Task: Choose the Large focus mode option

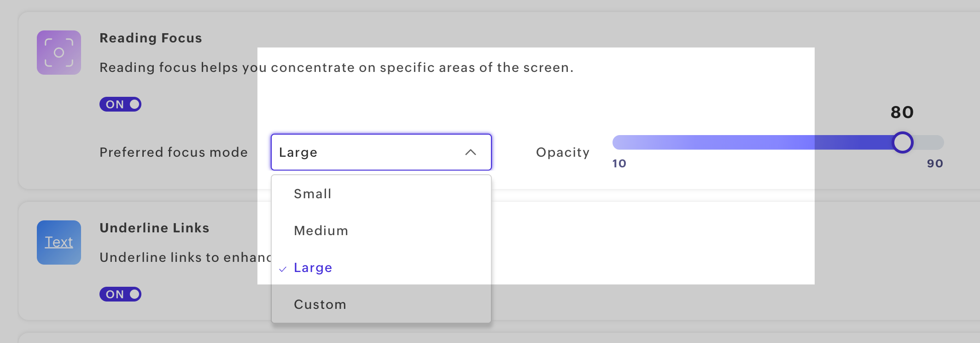Action: 381,267
